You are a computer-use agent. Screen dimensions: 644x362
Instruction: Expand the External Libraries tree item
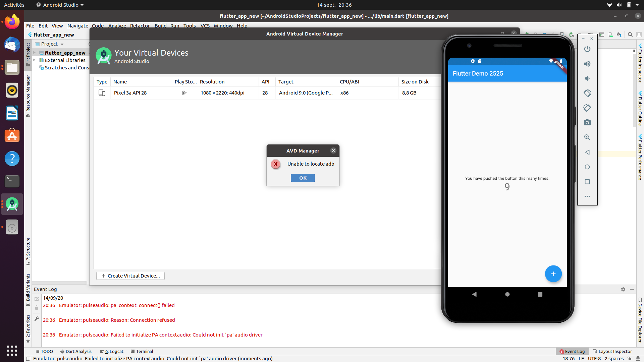point(36,60)
